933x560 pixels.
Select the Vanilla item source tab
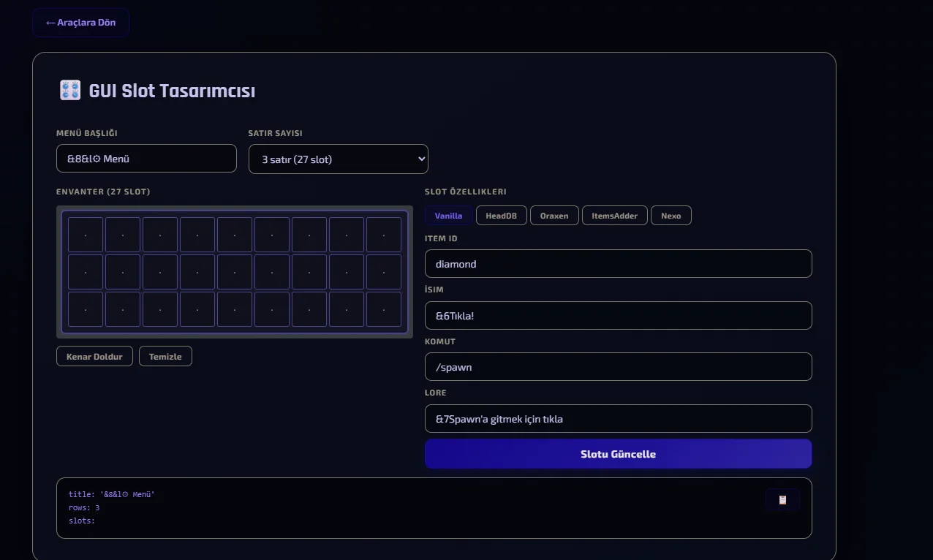pyautogui.click(x=448, y=216)
